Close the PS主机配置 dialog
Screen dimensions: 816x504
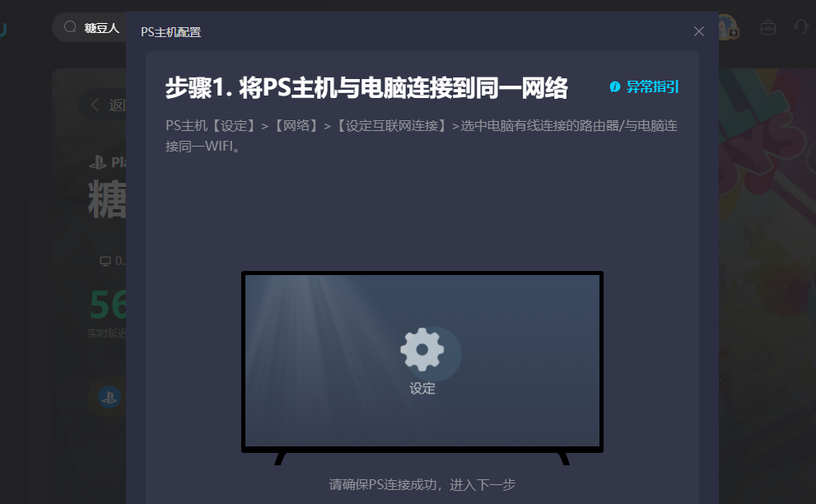(699, 32)
